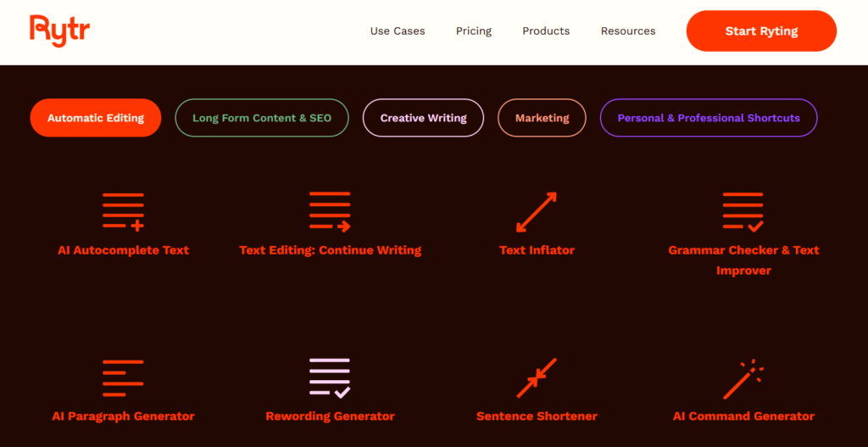Click the Sentence Shortener inward arrows icon
868x447 pixels.
(x=536, y=377)
